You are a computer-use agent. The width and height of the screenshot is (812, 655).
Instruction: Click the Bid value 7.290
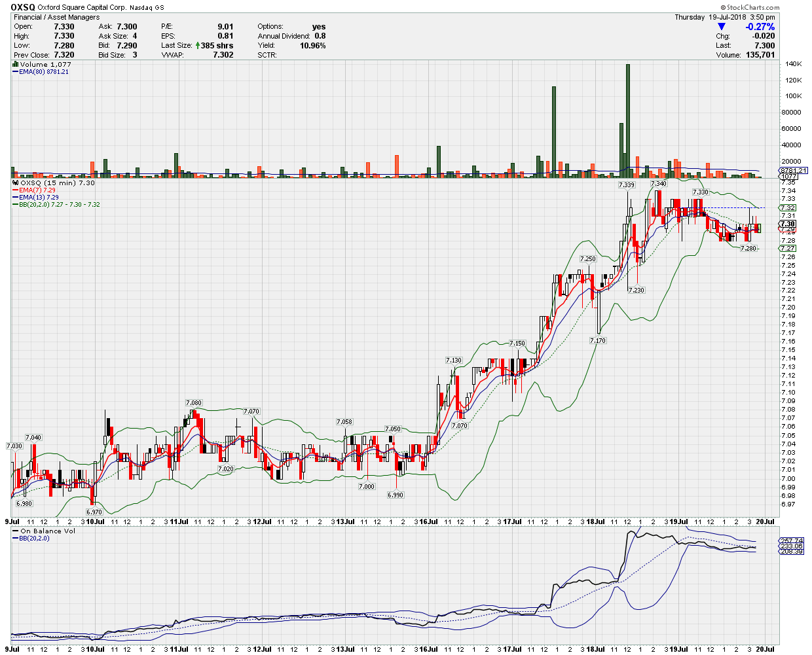[127, 46]
